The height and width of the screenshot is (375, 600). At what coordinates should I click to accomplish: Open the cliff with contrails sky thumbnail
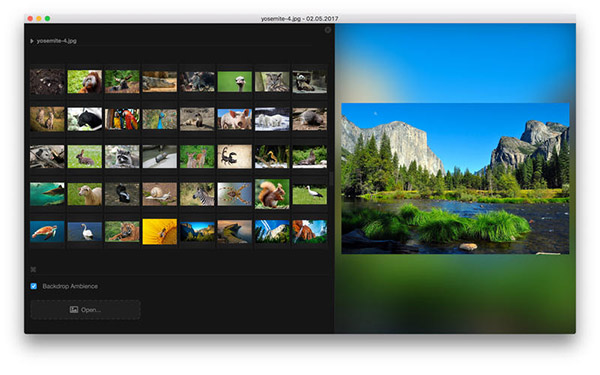tap(272, 232)
